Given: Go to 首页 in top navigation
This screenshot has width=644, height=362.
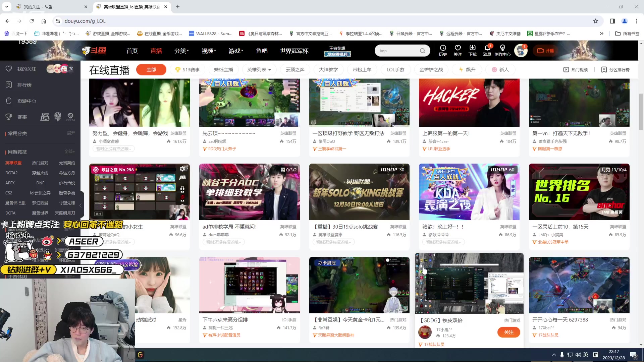Looking at the screenshot, I should 132,51.
